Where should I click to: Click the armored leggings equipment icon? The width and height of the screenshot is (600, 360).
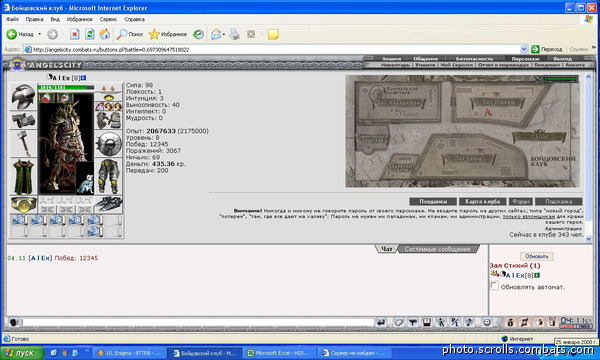click(109, 177)
